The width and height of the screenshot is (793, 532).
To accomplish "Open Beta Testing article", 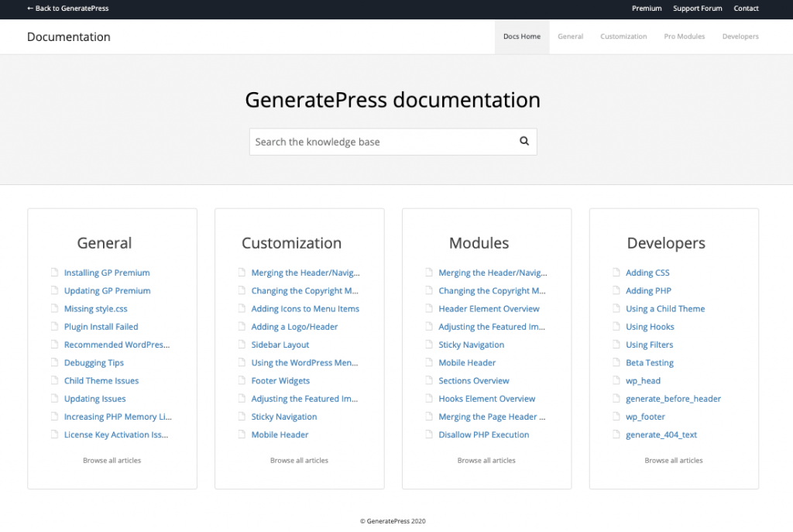I will [650, 362].
